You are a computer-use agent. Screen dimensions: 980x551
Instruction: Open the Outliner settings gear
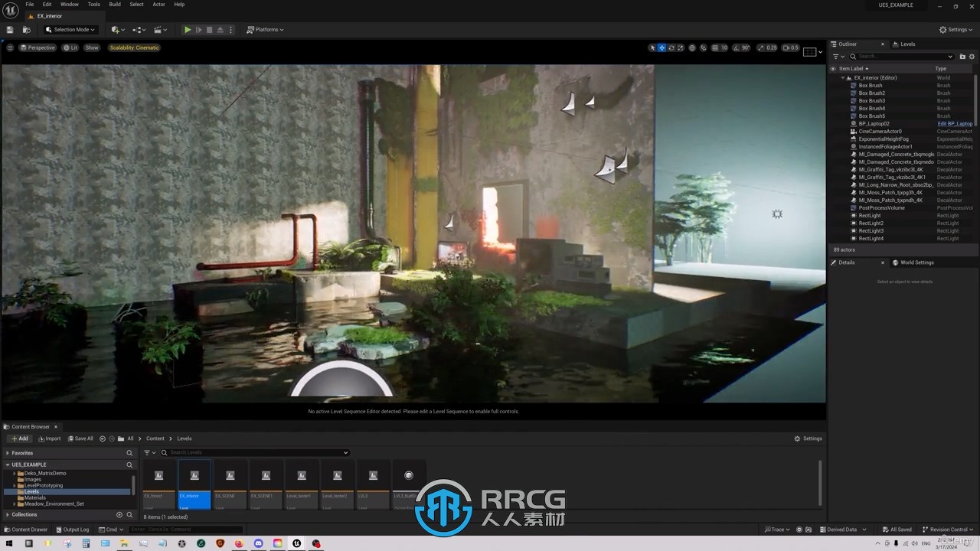point(972,57)
